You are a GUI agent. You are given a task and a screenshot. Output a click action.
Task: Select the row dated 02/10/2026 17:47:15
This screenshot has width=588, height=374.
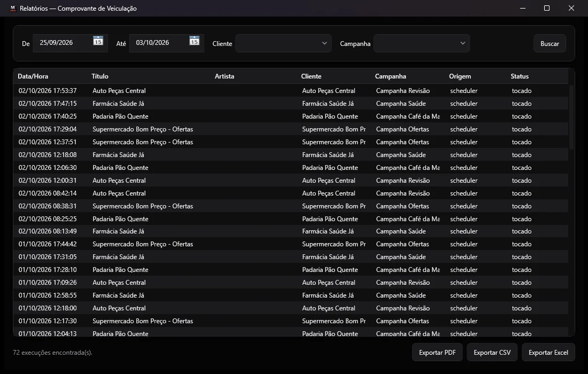[291, 104]
